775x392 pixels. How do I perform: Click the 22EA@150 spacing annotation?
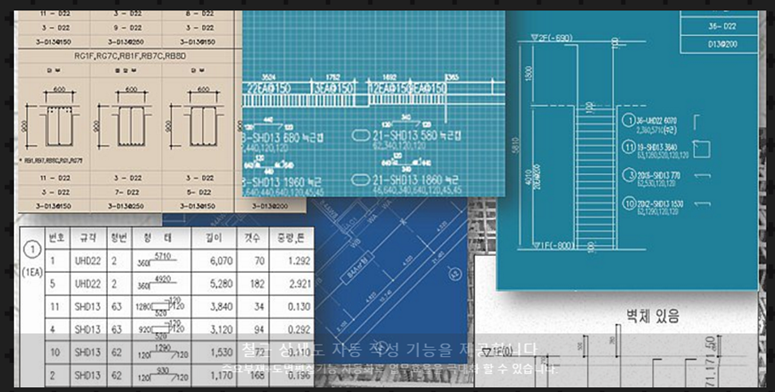[268, 88]
